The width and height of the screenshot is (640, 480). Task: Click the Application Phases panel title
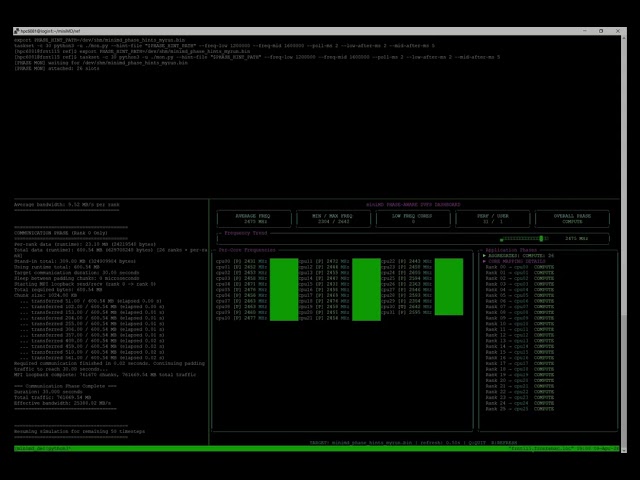(x=511, y=250)
